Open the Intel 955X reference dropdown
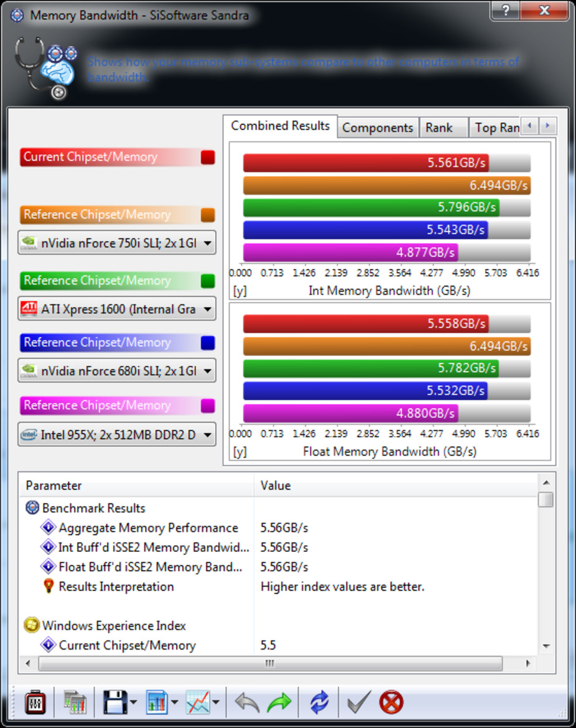 (x=117, y=434)
